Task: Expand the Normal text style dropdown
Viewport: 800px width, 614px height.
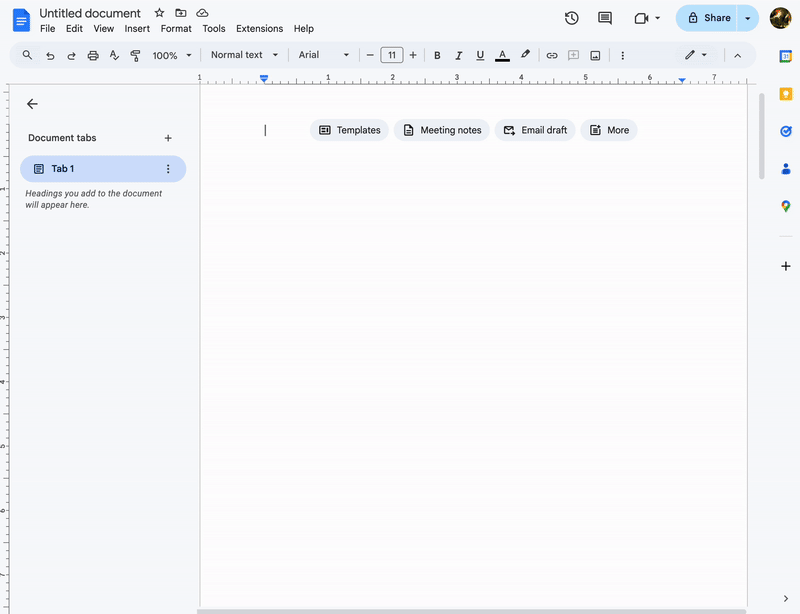Action: pyautogui.click(x=244, y=55)
